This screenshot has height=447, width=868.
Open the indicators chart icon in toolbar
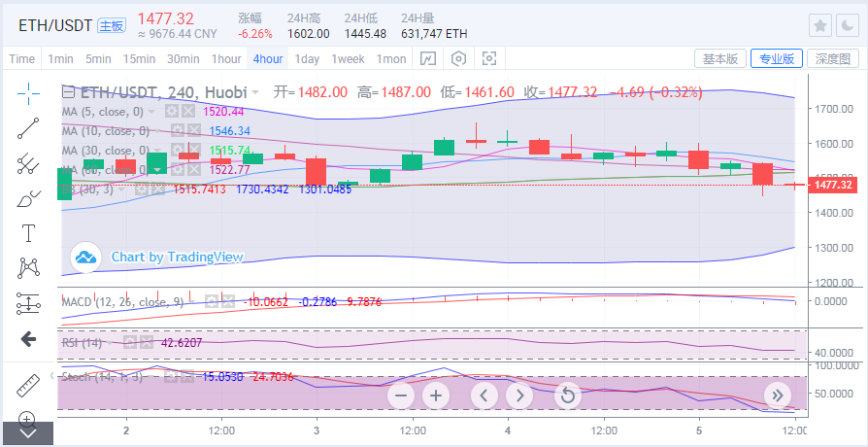pos(427,58)
